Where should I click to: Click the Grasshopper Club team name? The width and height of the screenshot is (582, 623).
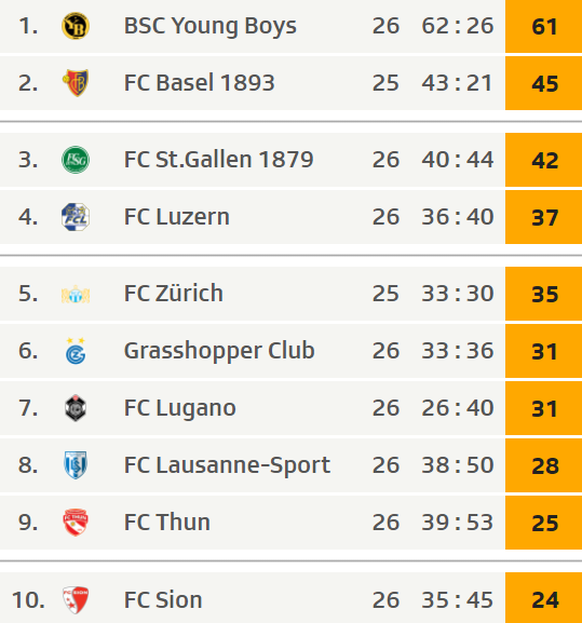(219, 351)
